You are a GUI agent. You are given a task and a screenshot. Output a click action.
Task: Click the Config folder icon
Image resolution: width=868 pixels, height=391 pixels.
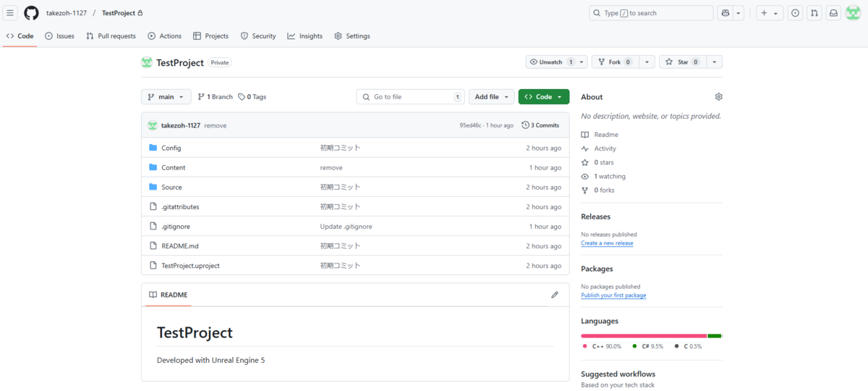153,148
